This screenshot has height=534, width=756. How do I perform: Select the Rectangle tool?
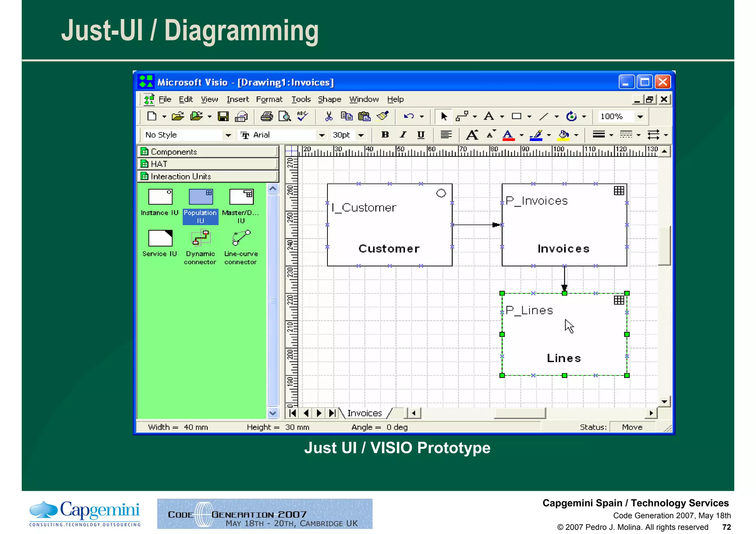coord(516,117)
